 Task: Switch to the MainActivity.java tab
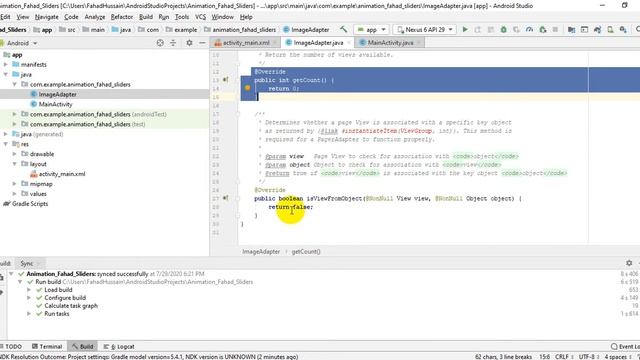389,42
